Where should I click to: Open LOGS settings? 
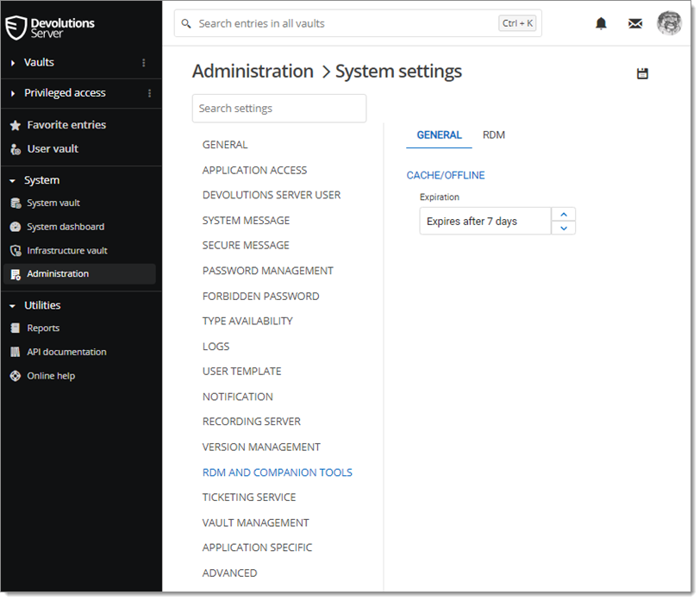click(x=216, y=347)
